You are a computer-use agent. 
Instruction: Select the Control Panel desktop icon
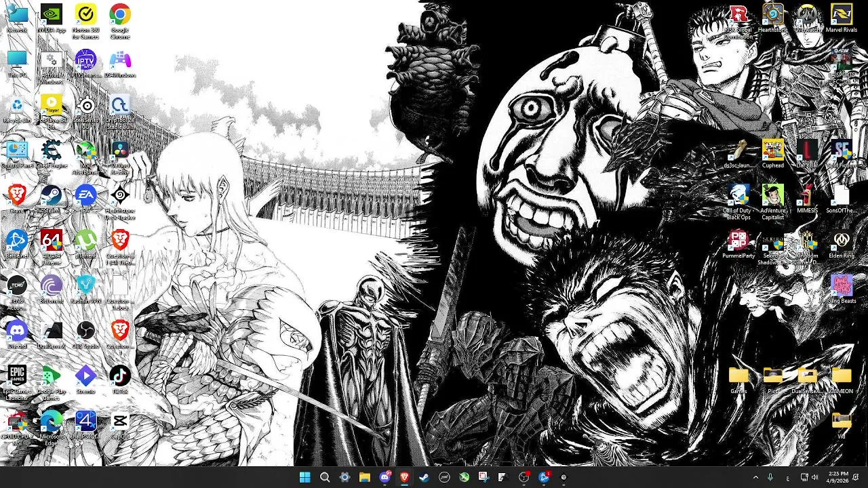coord(17,154)
